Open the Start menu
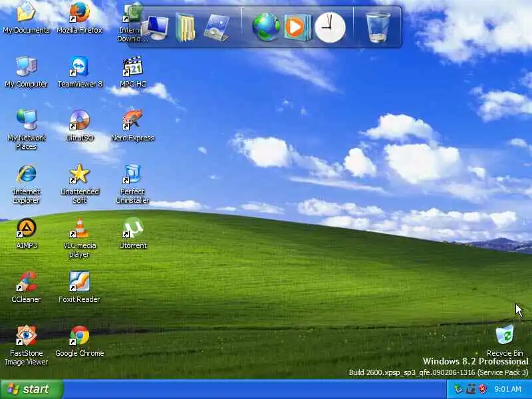The width and height of the screenshot is (532, 399). coord(31,389)
